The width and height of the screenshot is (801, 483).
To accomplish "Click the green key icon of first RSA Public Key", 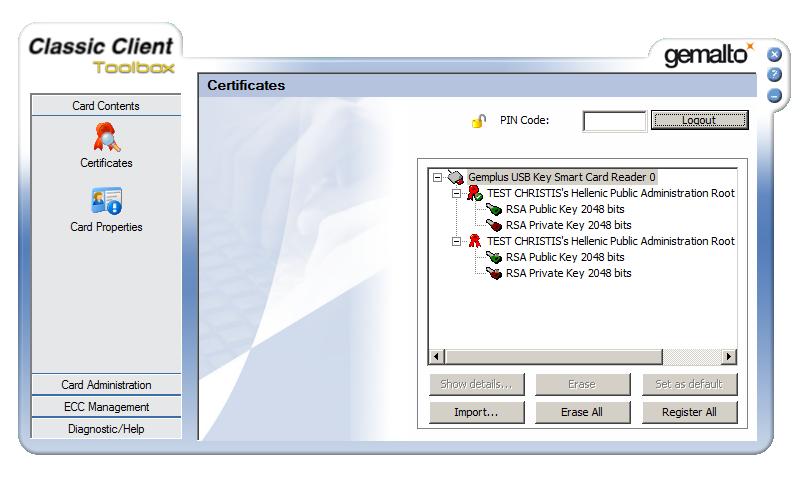I will pyautogui.click(x=493, y=209).
